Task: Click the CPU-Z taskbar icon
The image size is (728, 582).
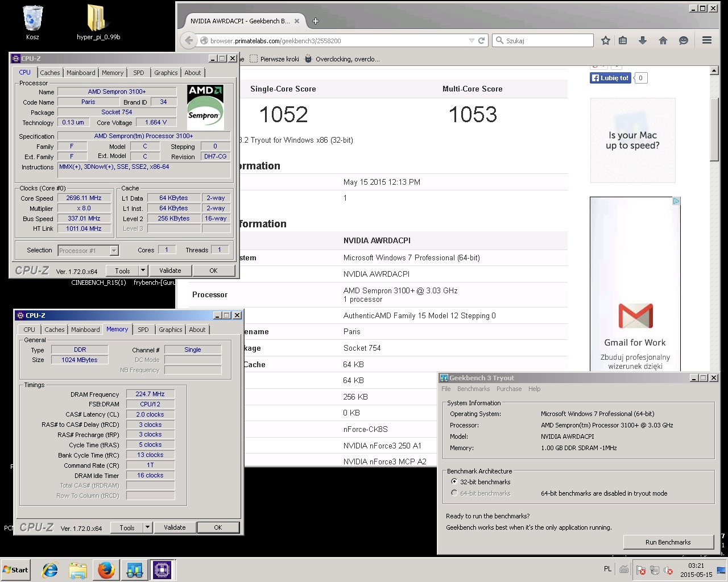Action: pos(162,570)
